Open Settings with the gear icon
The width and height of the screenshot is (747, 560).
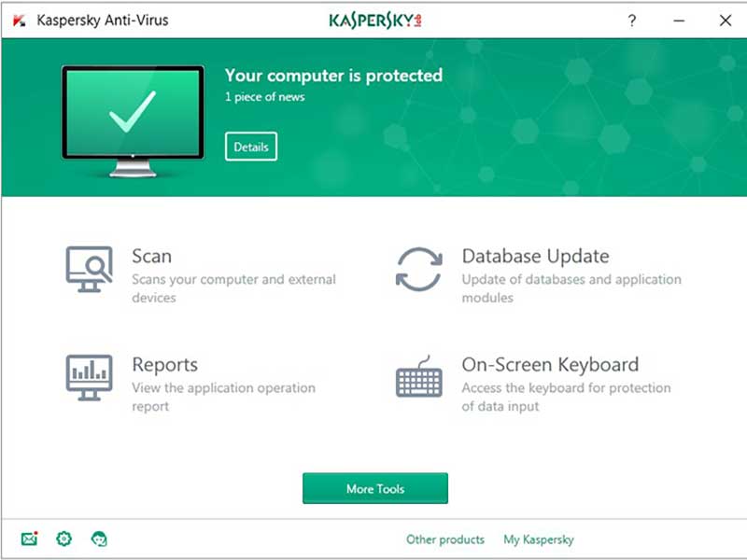[63, 539]
